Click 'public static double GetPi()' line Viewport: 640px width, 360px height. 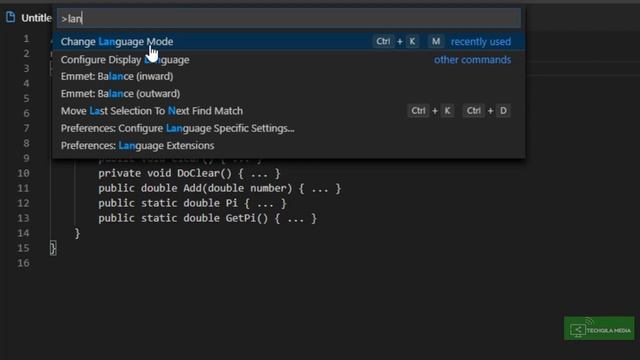coord(207,218)
